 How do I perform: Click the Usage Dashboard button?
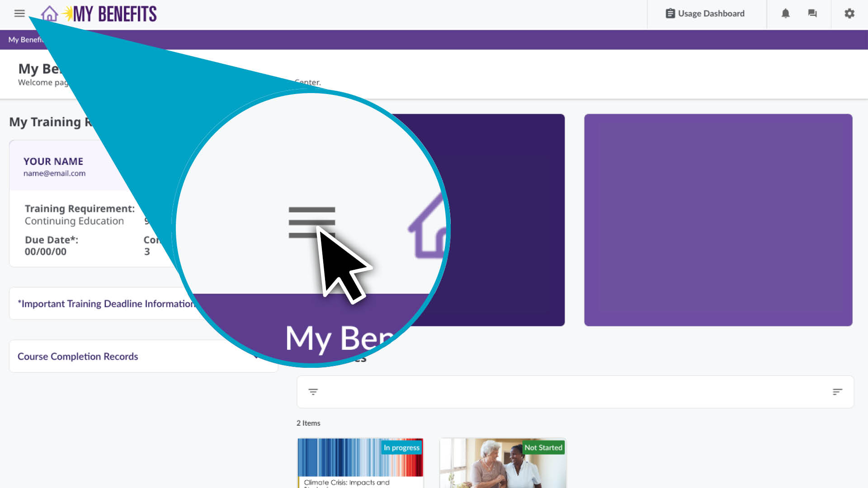(705, 14)
